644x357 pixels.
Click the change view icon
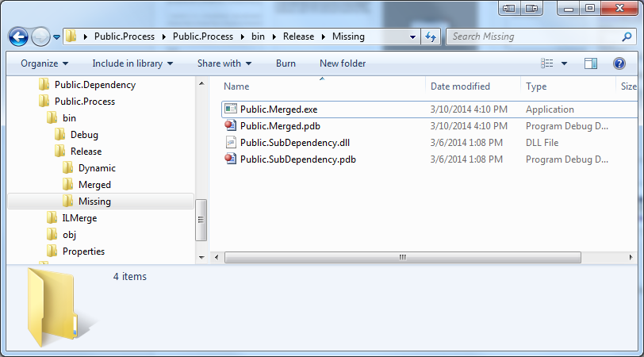point(547,63)
